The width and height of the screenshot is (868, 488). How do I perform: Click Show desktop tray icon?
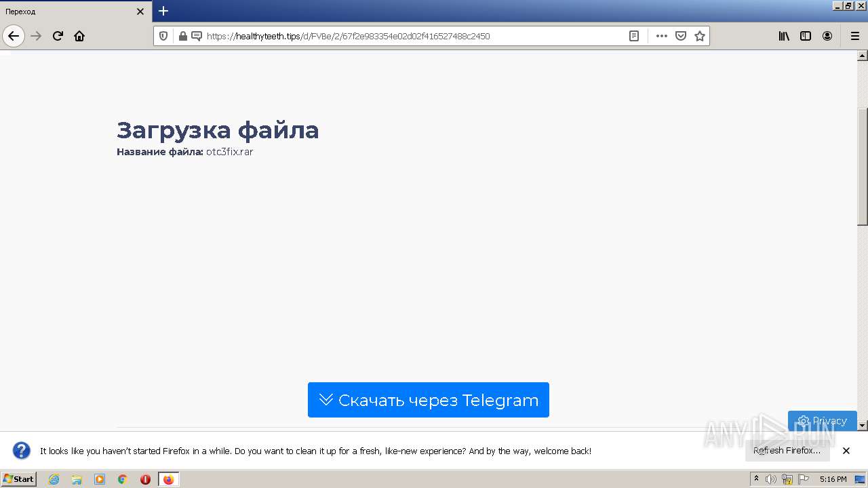tap(860, 479)
